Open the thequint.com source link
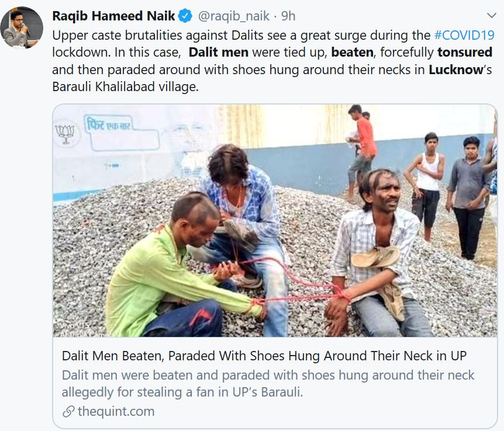The width and height of the screenshot is (504, 431). coord(116,411)
